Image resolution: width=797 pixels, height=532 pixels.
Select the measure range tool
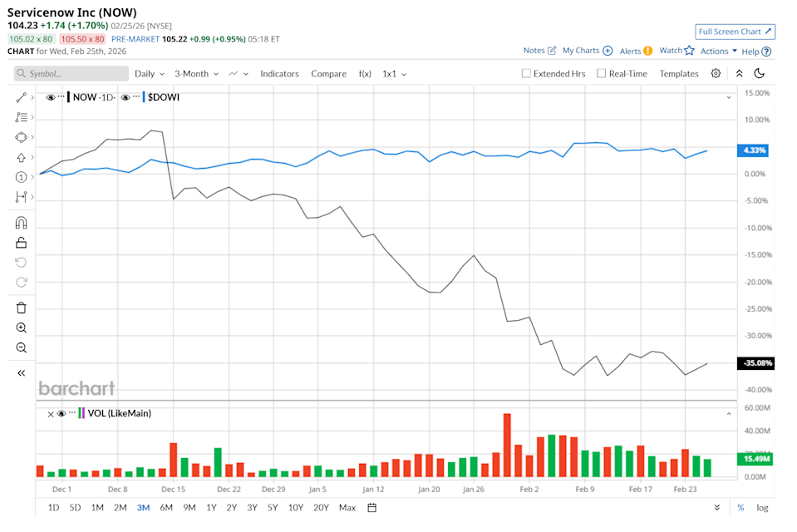(x=21, y=197)
